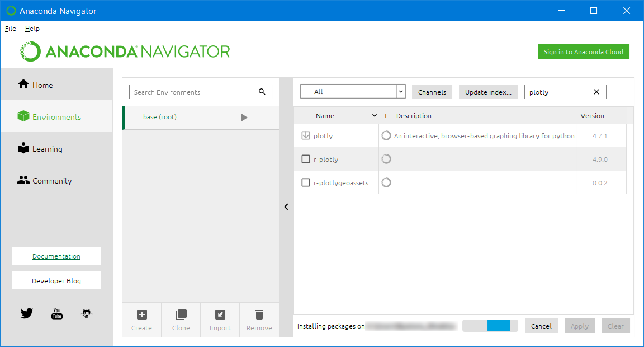Click version 4.7.1 of plotly
Viewport: 644px width, 347px height.
pos(600,135)
